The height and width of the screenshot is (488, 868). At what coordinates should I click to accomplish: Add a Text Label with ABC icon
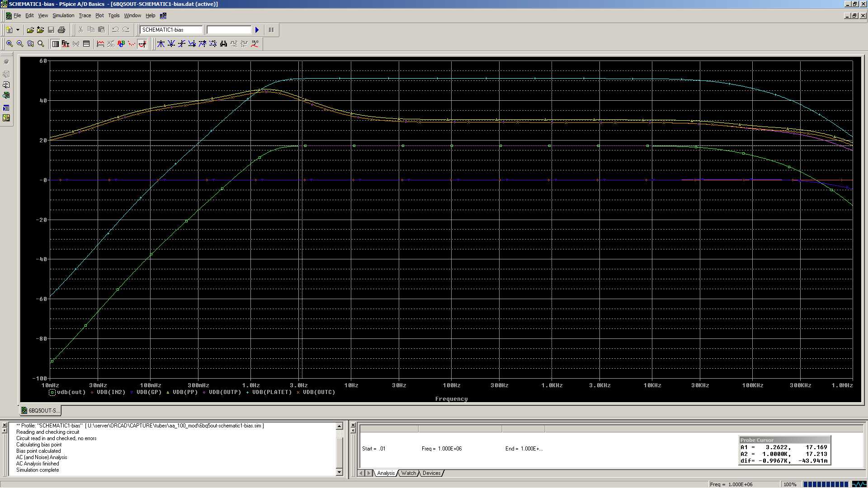pos(121,44)
